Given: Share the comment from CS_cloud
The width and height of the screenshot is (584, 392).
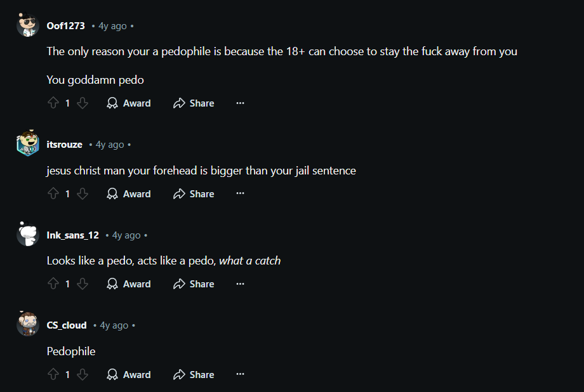Looking at the screenshot, I should (x=194, y=374).
